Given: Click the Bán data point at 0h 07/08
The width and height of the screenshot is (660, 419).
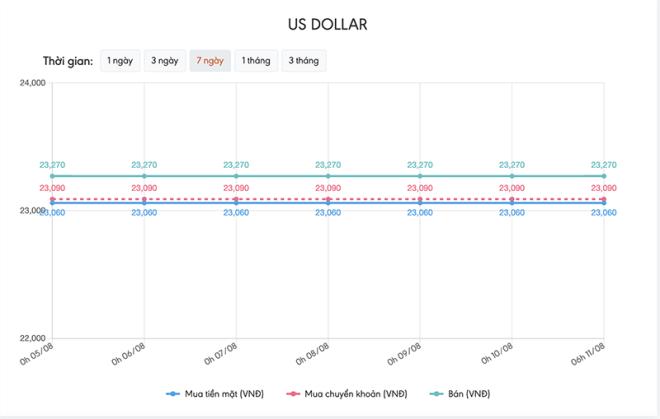Looking at the screenshot, I should pos(236,176).
